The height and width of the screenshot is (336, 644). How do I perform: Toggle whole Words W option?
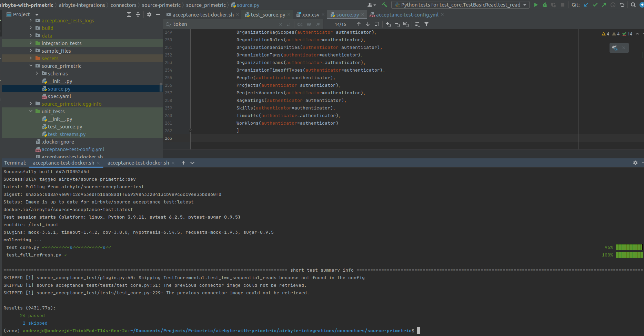click(309, 24)
